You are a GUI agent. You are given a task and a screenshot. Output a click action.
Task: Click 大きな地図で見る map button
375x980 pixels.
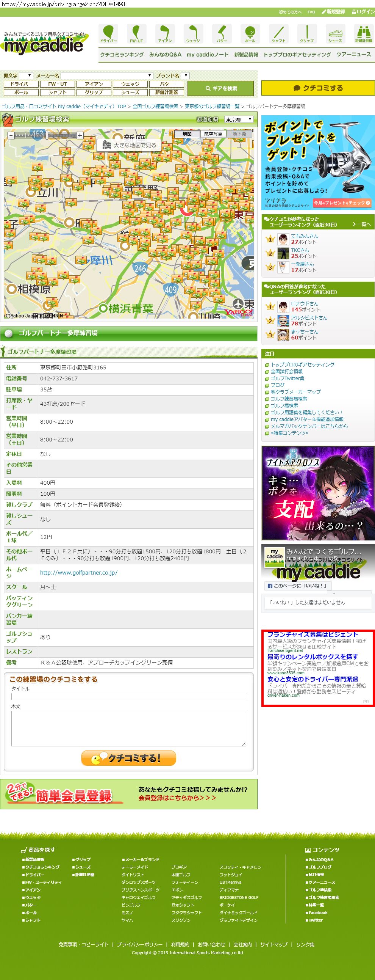point(129,145)
